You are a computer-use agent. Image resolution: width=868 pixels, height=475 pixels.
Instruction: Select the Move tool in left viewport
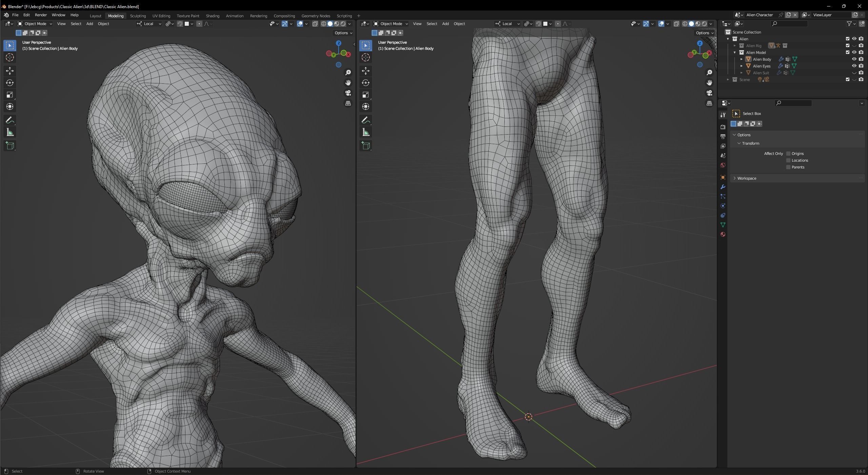(x=10, y=71)
